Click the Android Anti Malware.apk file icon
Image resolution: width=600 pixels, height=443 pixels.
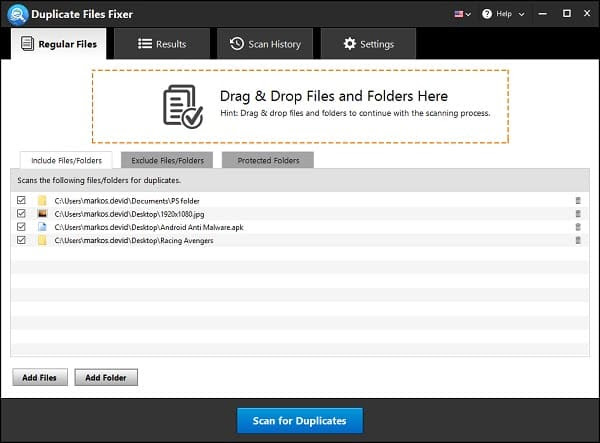coord(42,227)
